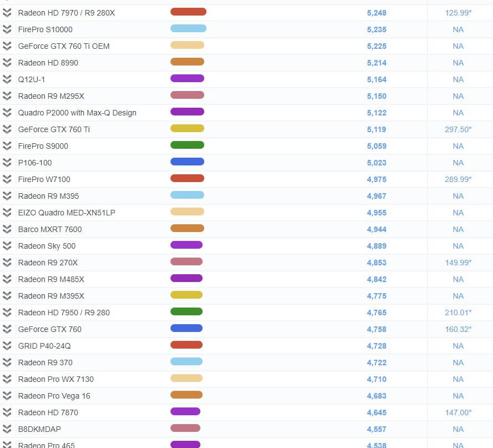Open the EIZO Quadro MED-XN51LP link
493x448 pixels.
[x=67, y=213]
